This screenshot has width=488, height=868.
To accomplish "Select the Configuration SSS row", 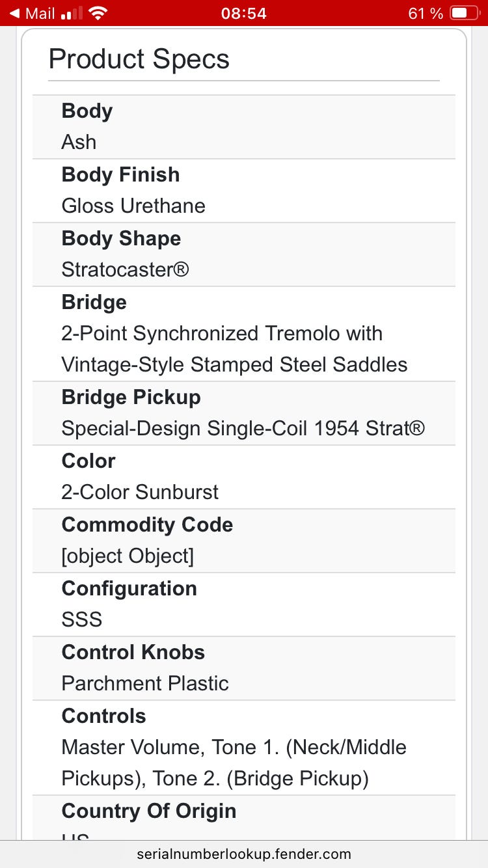I will (x=244, y=604).
